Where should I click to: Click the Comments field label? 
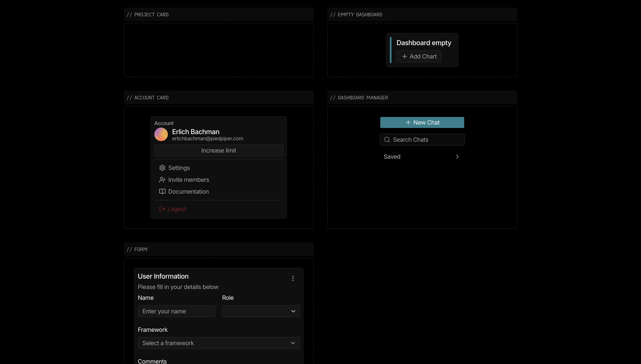152,361
